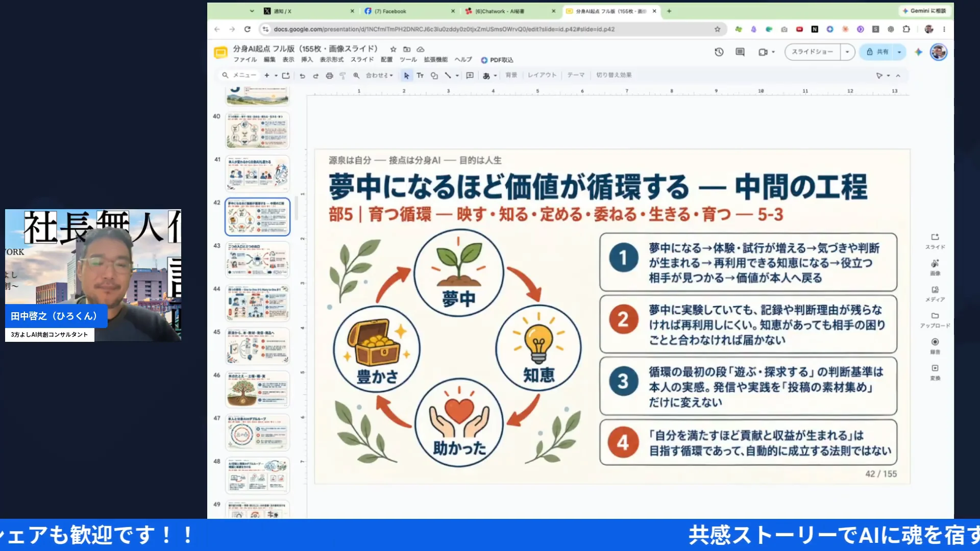980x551 pixels.
Task: Click the Notion extension icon in Chrome
Action: coord(815,29)
